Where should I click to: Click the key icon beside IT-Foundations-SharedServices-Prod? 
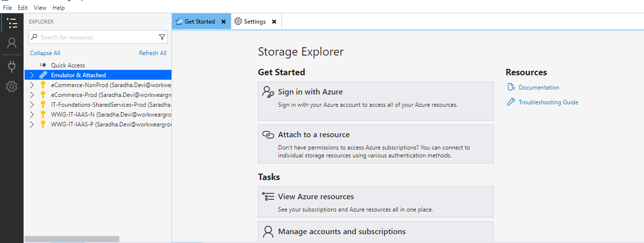click(43, 104)
